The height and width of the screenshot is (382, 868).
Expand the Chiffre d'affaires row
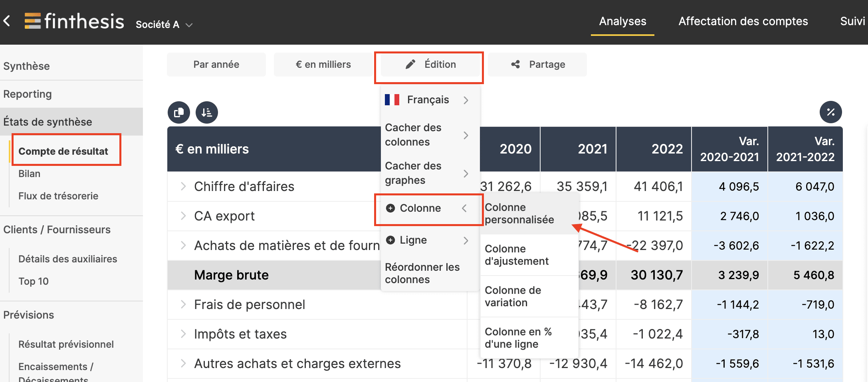(x=183, y=186)
